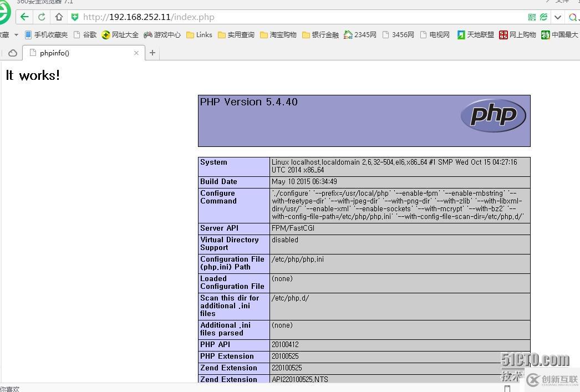
Task: Open the 中国最大 bookmark
Action: 559,35
